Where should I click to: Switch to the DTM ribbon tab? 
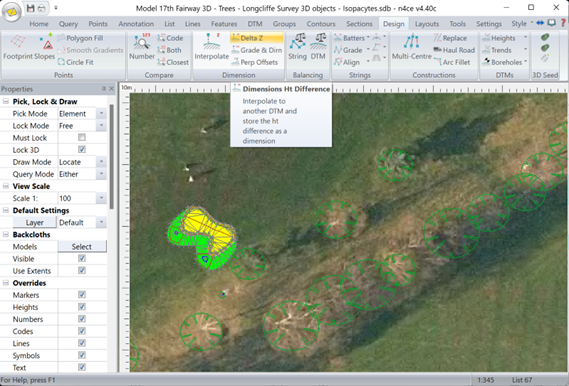tap(255, 24)
